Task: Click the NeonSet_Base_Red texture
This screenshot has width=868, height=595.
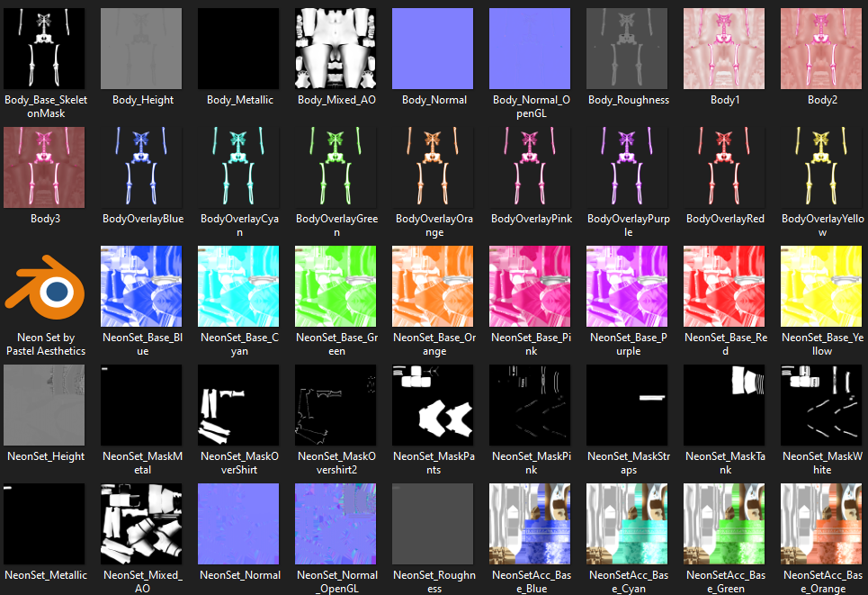Action: pos(724,286)
